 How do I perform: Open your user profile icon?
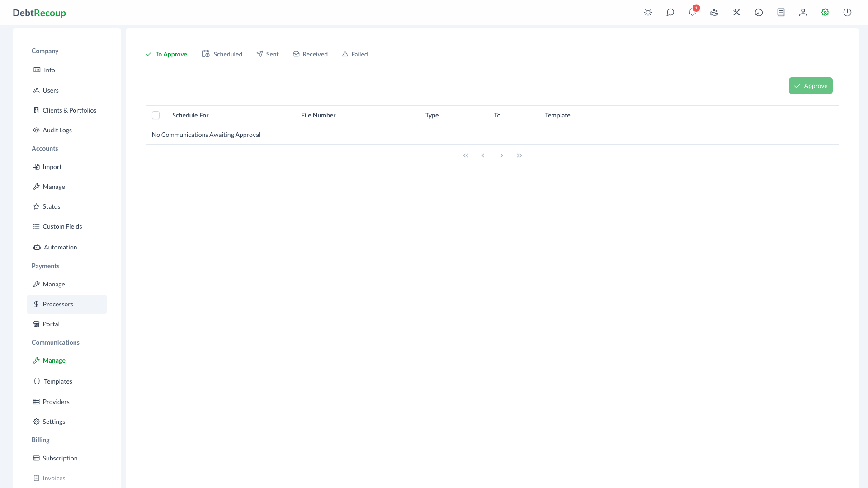[x=802, y=12]
